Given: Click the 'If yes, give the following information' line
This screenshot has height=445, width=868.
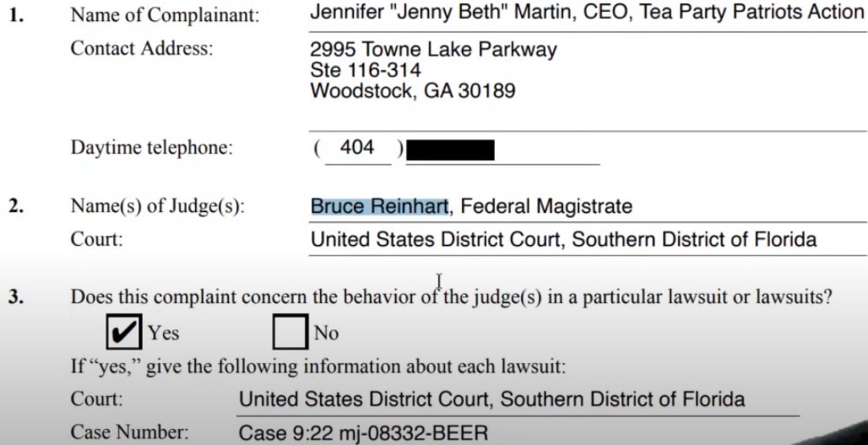Looking at the screenshot, I should pos(317,367).
